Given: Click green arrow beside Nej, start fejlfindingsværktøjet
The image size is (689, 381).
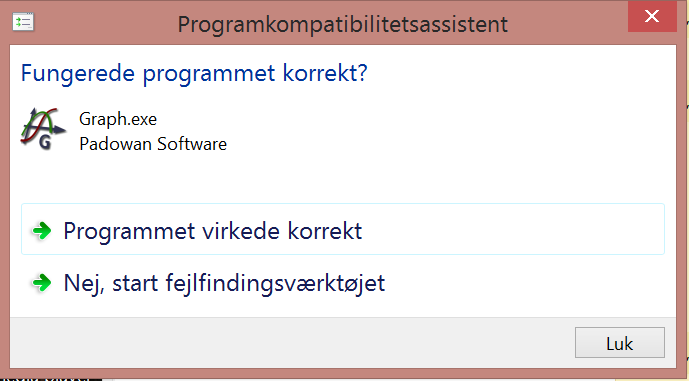Looking at the screenshot, I should click(x=42, y=283).
